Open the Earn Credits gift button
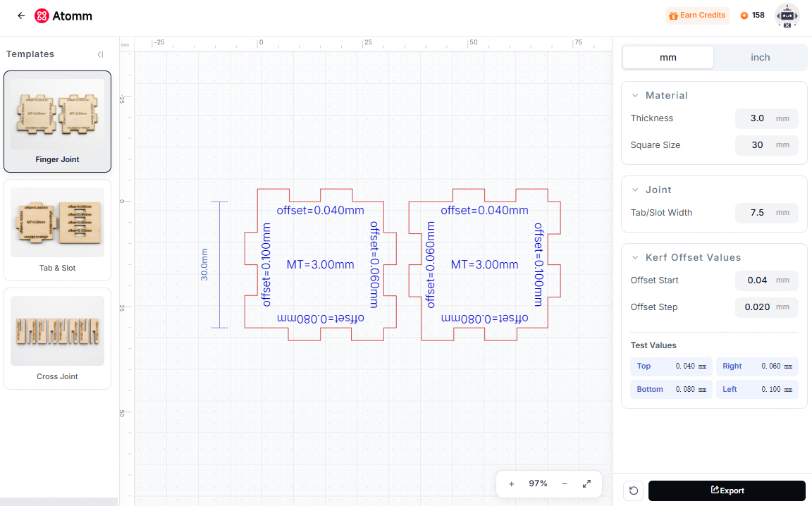 coord(697,16)
